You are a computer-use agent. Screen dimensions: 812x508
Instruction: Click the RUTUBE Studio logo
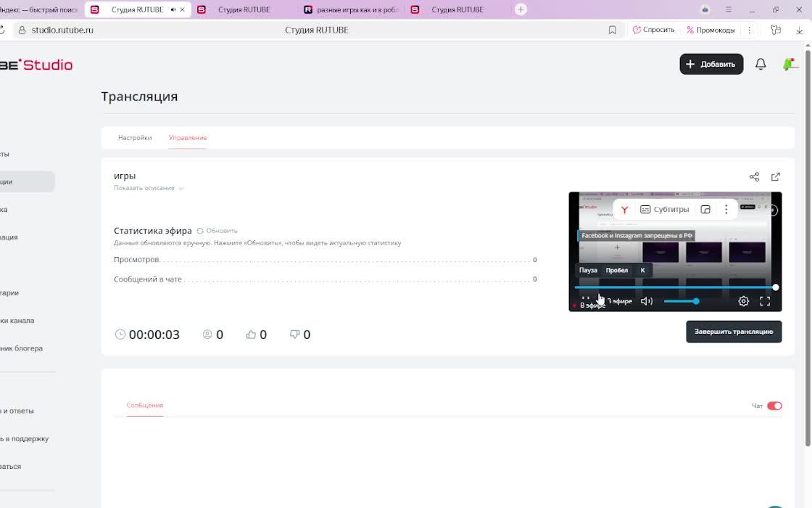36,65
